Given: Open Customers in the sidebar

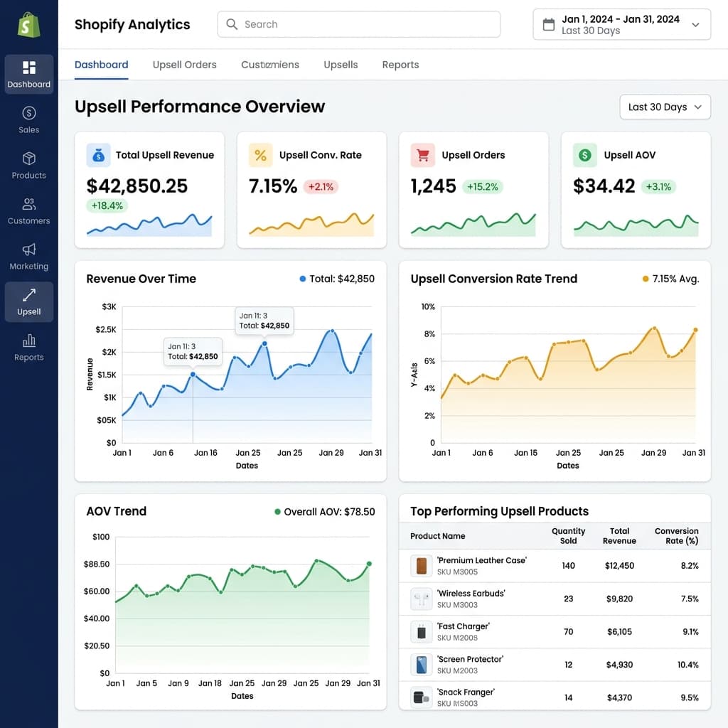Looking at the screenshot, I should tap(28, 210).
